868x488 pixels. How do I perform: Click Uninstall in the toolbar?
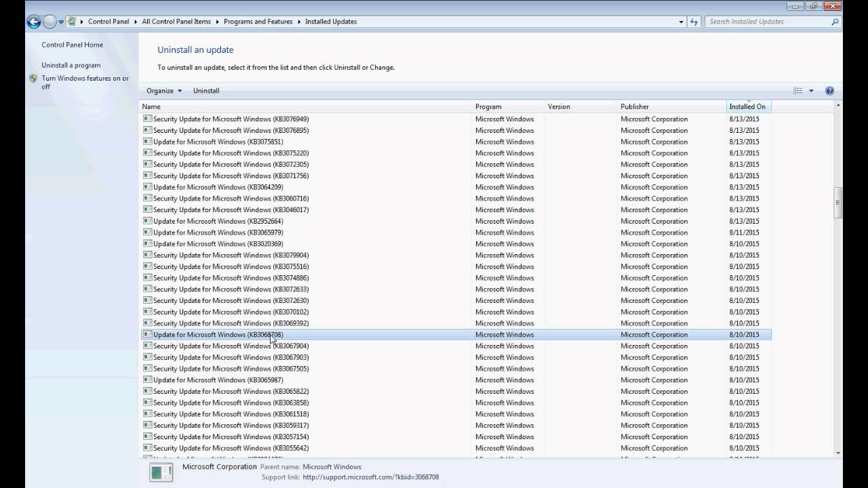(x=206, y=91)
